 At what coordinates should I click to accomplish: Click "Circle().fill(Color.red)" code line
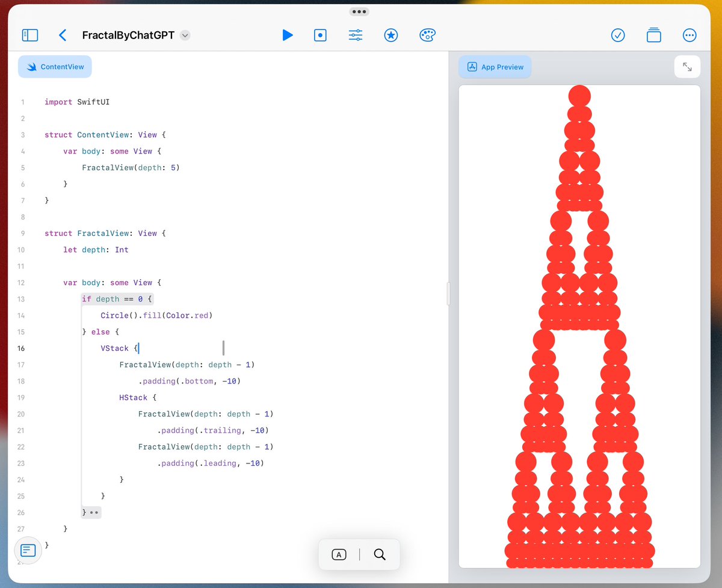coord(157,315)
